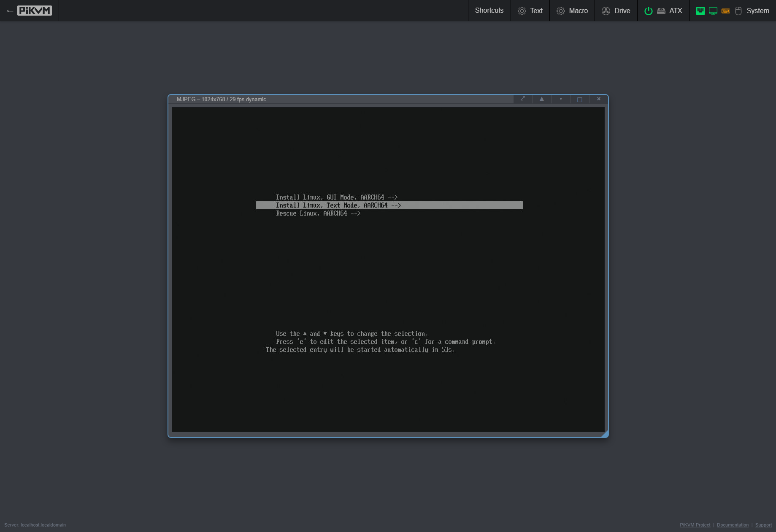The width and height of the screenshot is (776, 532).
Task: Open the Documentation link
Action: [732, 525]
